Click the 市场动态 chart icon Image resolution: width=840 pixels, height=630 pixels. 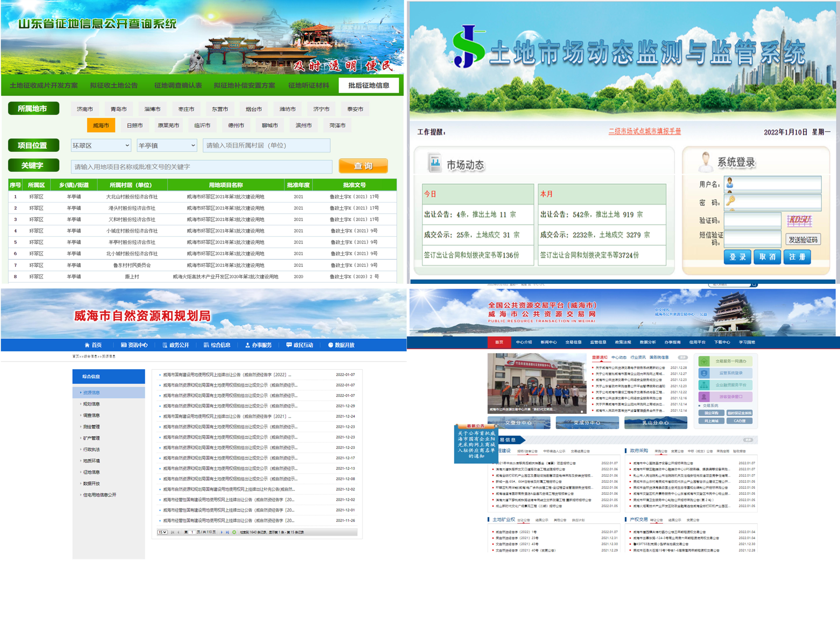(435, 163)
